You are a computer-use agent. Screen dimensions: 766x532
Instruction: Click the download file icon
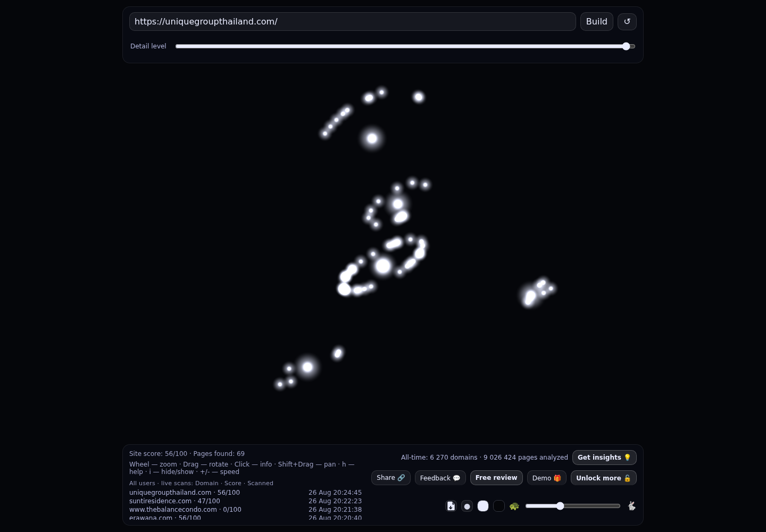tap(451, 506)
